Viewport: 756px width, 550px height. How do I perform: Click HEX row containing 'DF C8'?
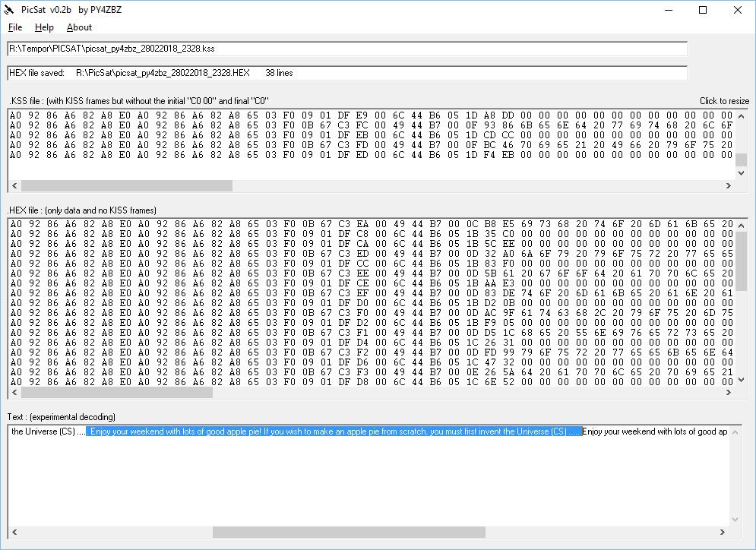click(372, 234)
